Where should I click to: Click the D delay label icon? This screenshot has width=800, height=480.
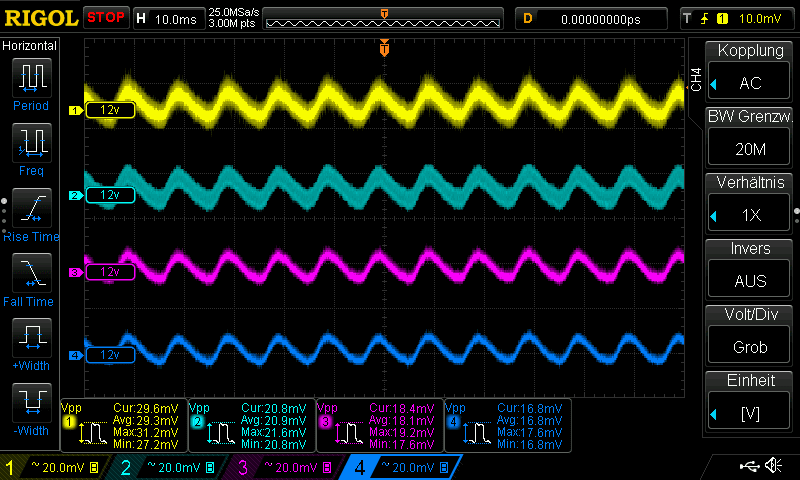528,19
